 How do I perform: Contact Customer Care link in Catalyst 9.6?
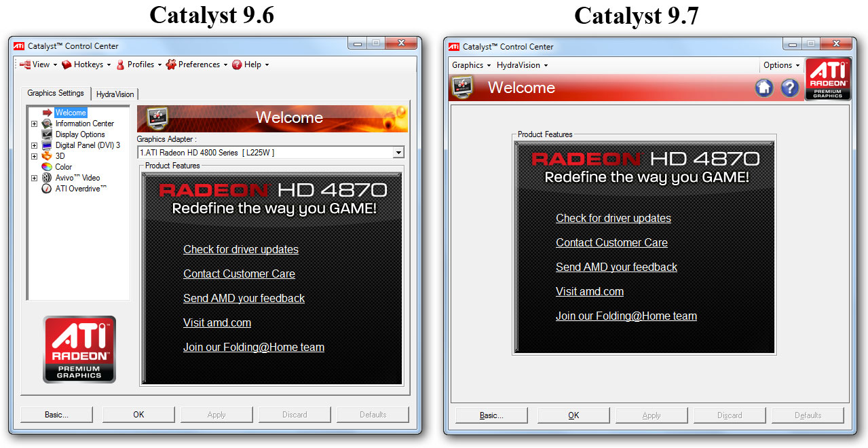pyautogui.click(x=239, y=274)
